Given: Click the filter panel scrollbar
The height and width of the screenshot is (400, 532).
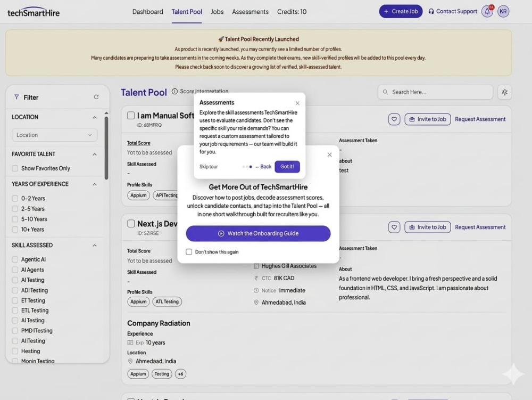Looking at the screenshot, I should [106, 148].
